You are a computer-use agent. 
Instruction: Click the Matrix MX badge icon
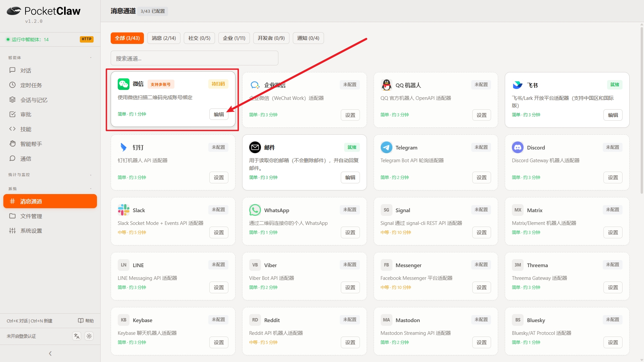(x=518, y=210)
